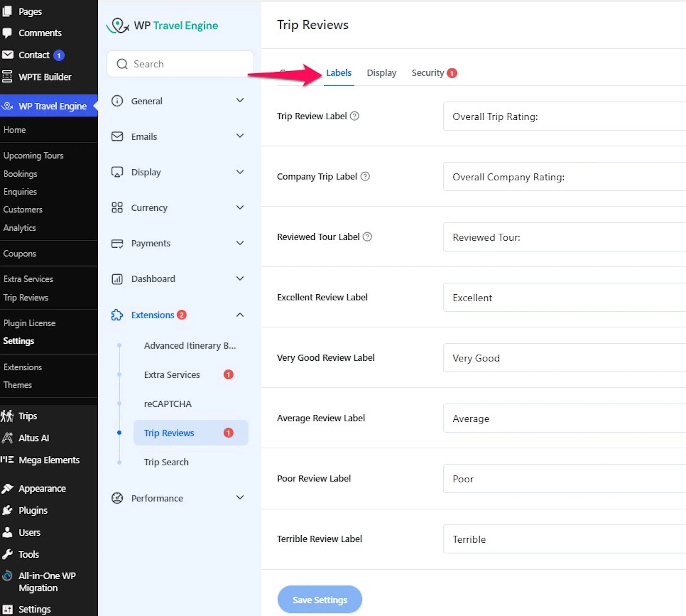Click the Company Trip Label help icon

pos(365,176)
